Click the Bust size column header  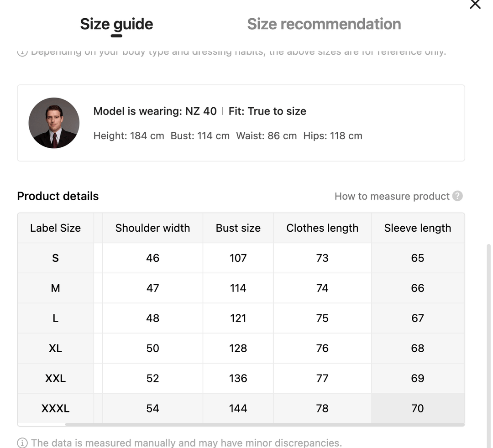(x=238, y=228)
